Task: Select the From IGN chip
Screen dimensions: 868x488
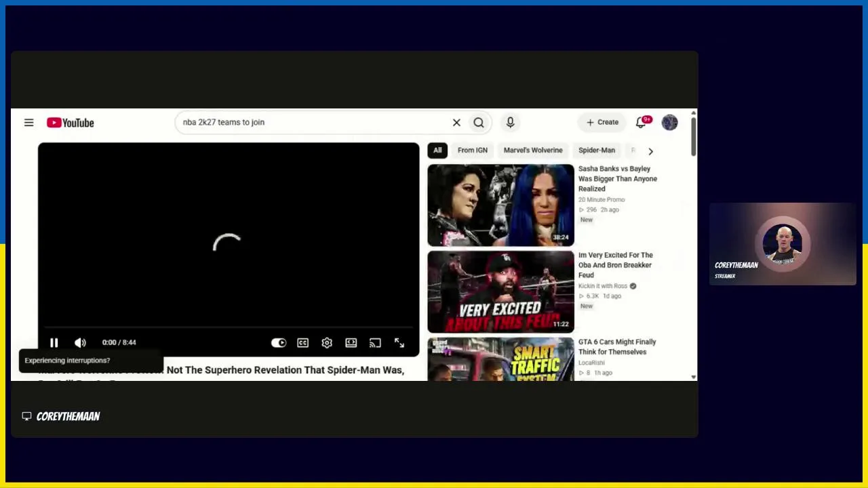Action: coord(473,150)
